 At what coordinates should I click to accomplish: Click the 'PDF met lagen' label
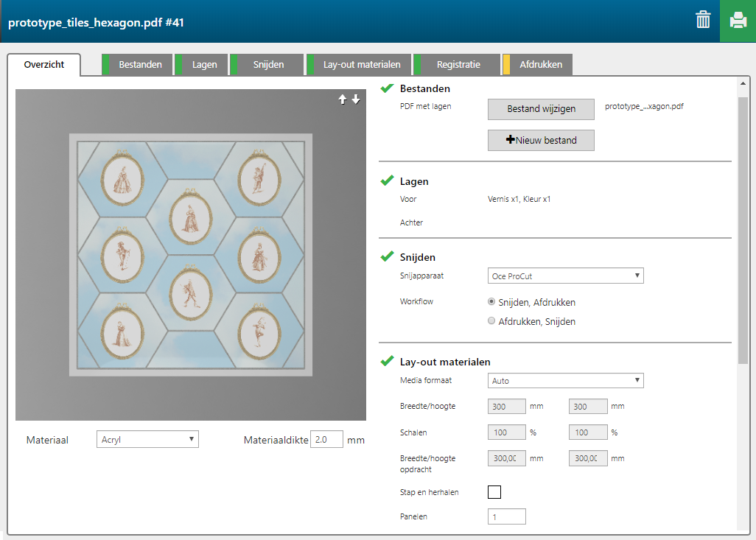tap(426, 106)
